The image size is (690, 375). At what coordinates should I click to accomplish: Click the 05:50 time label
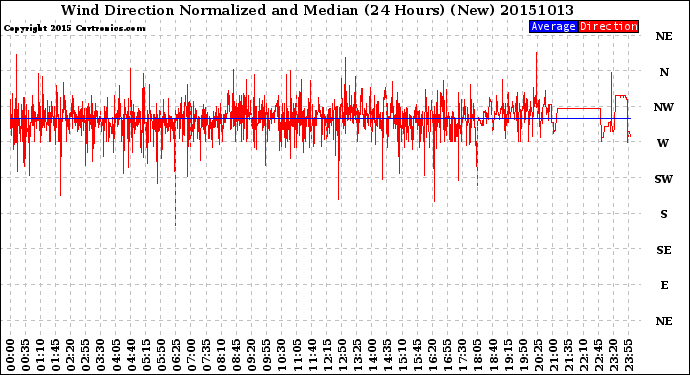pyautogui.click(x=161, y=355)
